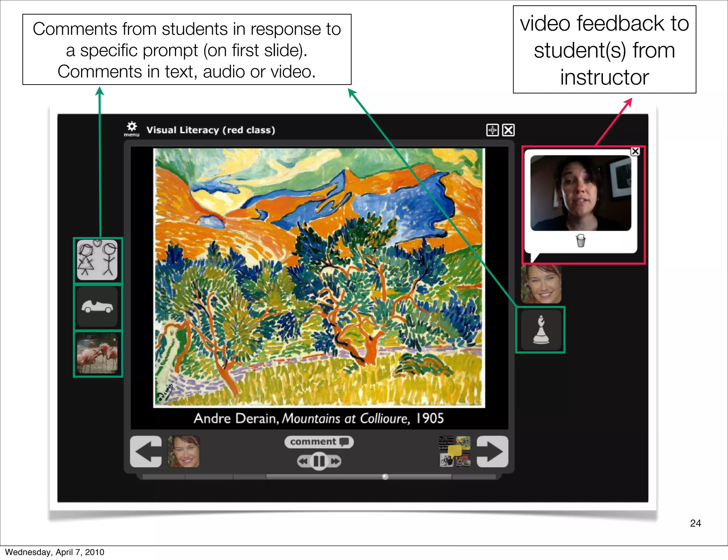Go to previous slide with left arrow

tap(146, 451)
